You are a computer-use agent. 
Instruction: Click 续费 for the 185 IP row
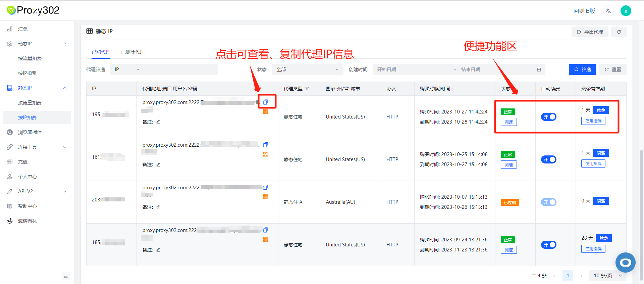(604, 238)
